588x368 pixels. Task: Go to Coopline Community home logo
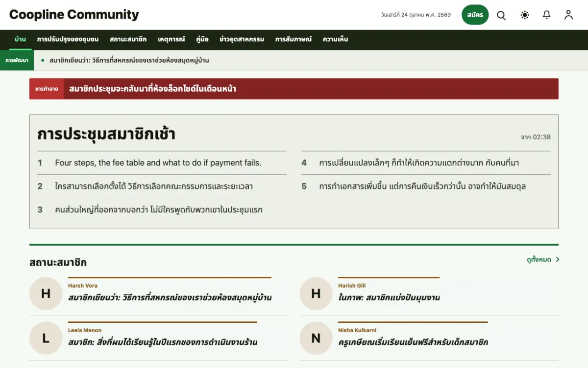[x=74, y=15]
